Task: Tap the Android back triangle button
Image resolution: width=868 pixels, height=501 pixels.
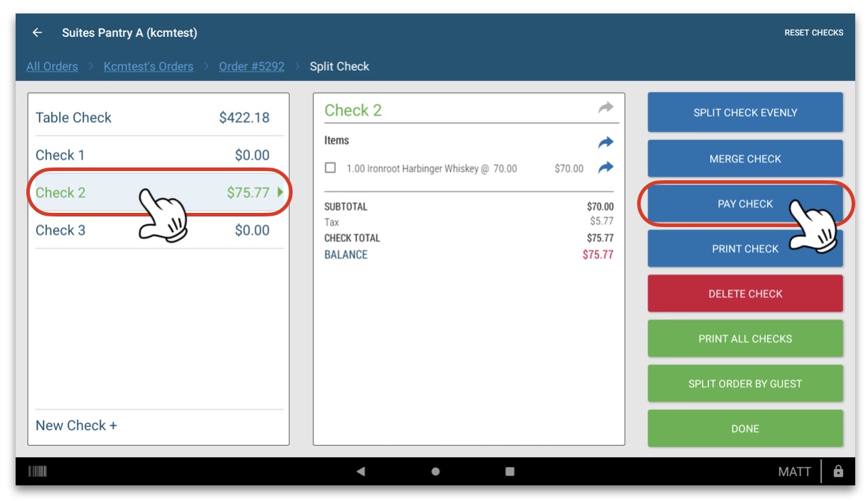Action: point(361,471)
